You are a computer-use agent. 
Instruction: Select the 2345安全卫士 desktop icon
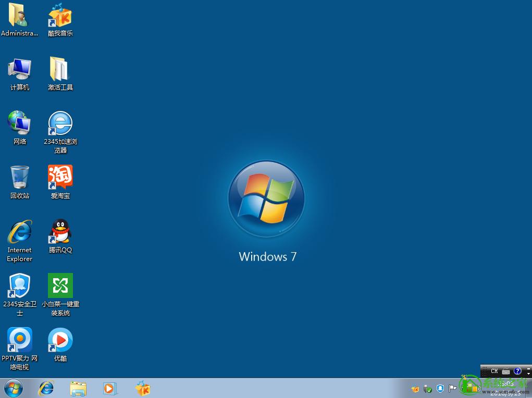click(20, 286)
